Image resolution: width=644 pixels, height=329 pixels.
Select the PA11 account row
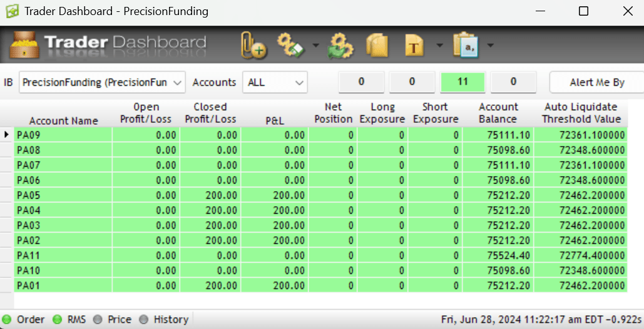[x=321, y=256]
